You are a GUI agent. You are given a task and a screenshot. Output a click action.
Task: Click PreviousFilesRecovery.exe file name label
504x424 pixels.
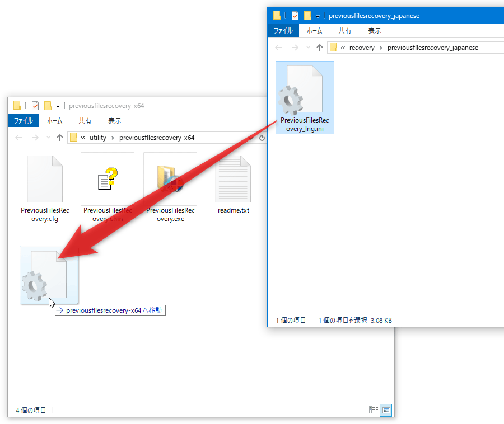point(170,214)
